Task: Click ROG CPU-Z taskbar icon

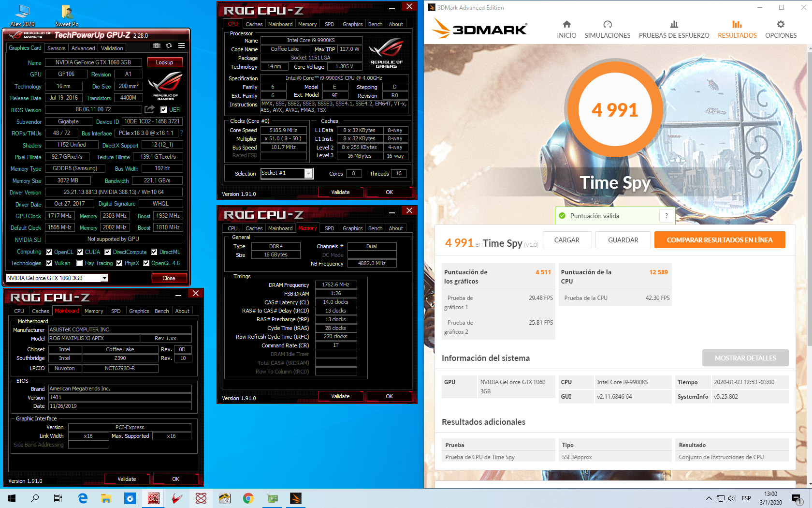Action: (x=154, y=498)
